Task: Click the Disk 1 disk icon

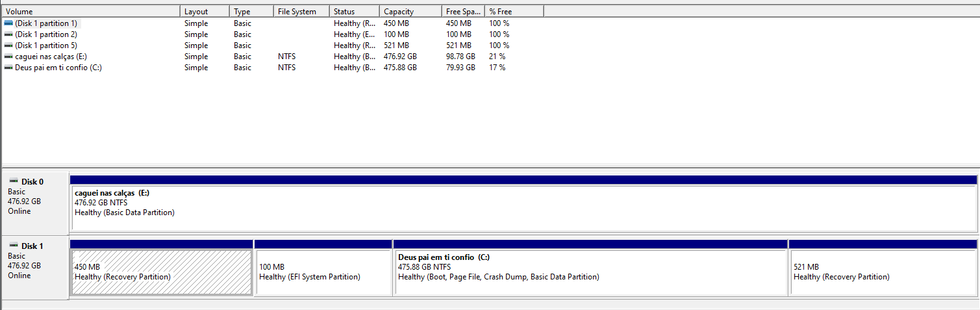Action: click(13, 246)
